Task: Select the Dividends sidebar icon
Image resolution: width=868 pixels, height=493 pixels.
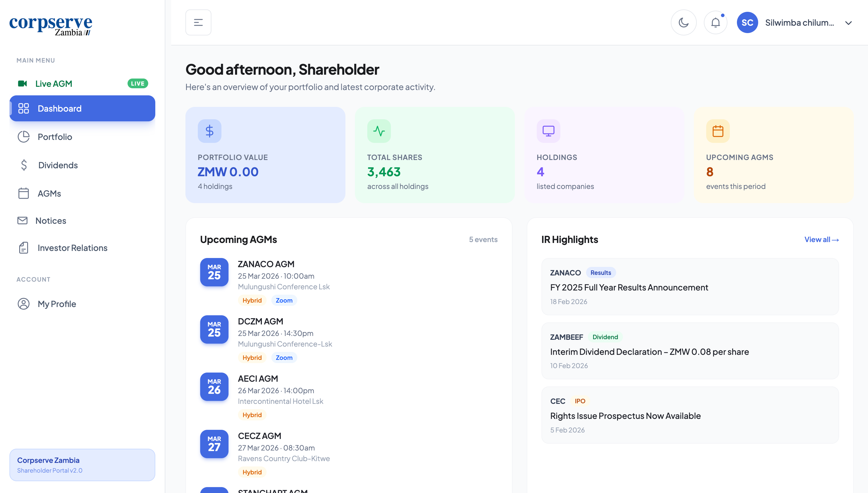Action: pos(24,165)
